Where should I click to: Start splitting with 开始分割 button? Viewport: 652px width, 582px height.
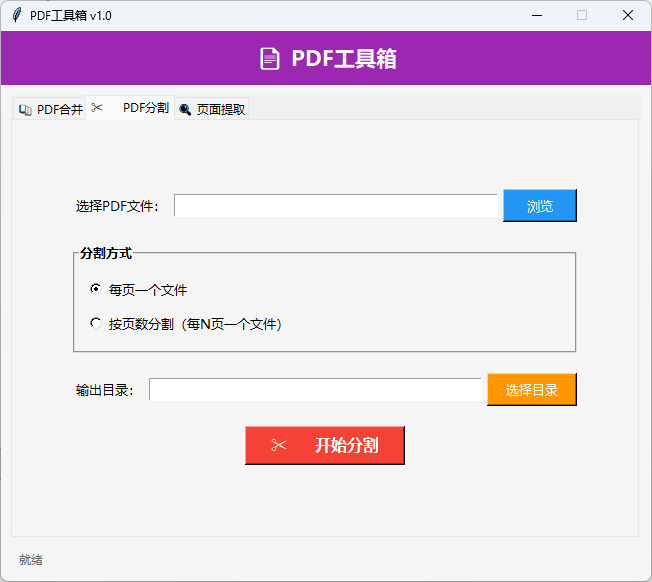point(325,445)
